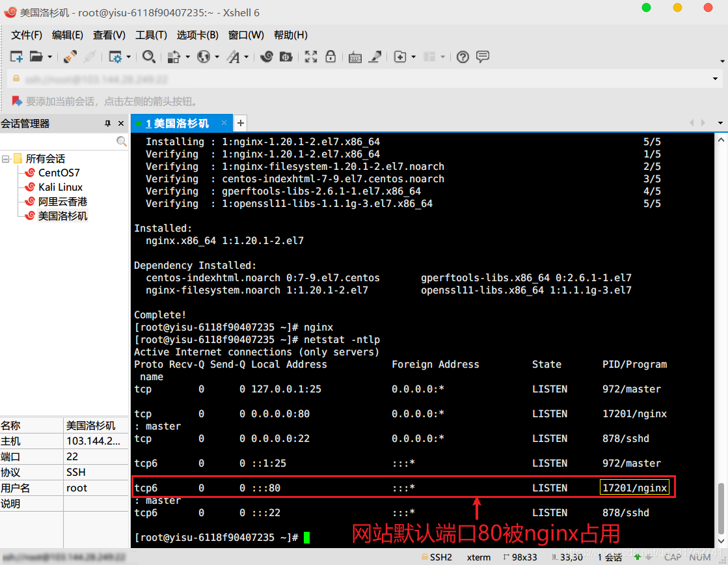The image size is (728, 565).
Task: Click the highlighter pen toolbar icon
Action: point(375,57)
